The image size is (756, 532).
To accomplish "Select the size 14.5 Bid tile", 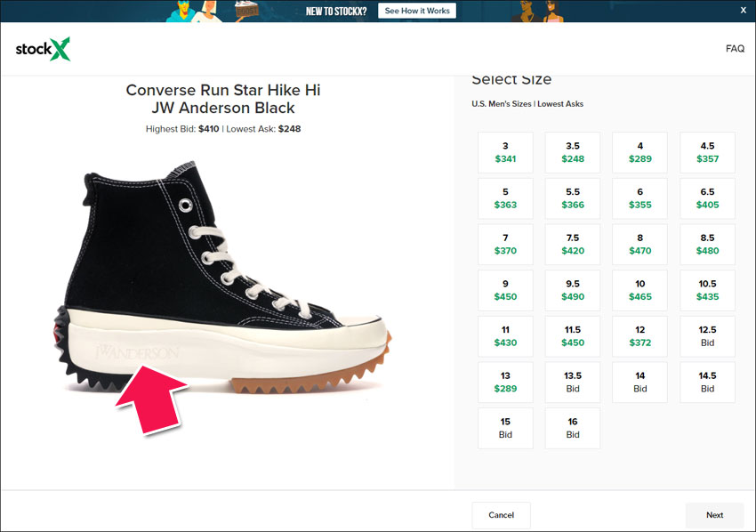I will 707,382.
